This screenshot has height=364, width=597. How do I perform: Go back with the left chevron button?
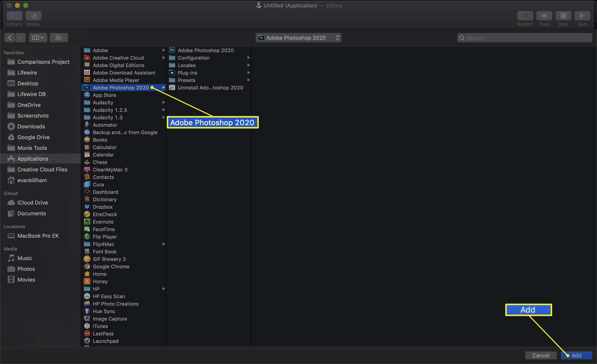(x=10, y=37)
